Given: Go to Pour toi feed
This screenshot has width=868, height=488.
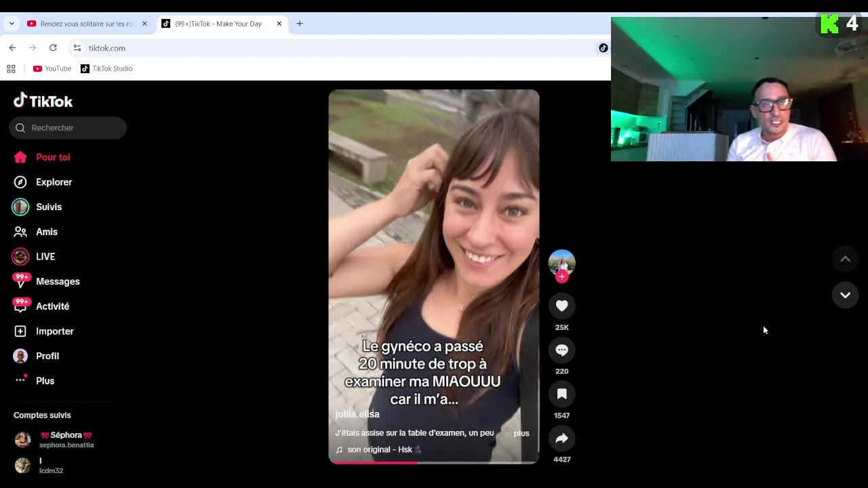Looking at the screenshot, I should 42,157.
